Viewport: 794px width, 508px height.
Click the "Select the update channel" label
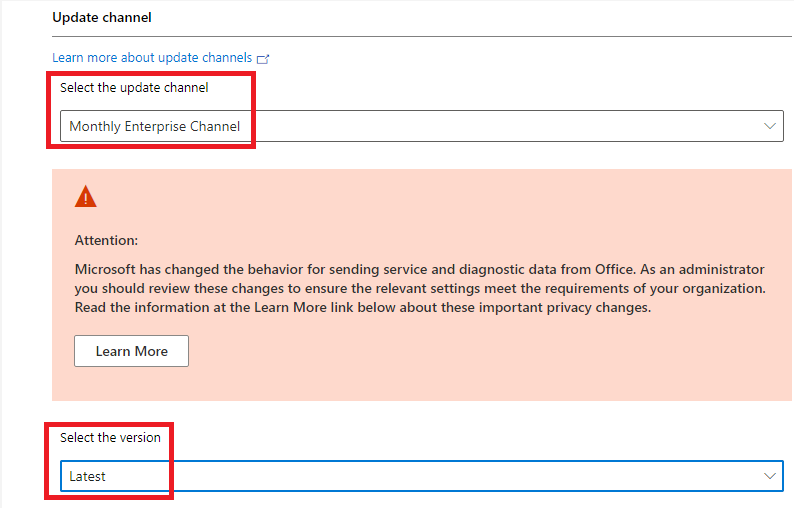tap(134, 88)
